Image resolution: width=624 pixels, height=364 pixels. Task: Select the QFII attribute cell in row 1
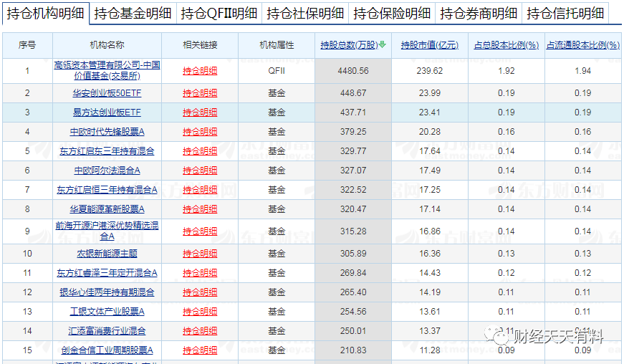277,71
